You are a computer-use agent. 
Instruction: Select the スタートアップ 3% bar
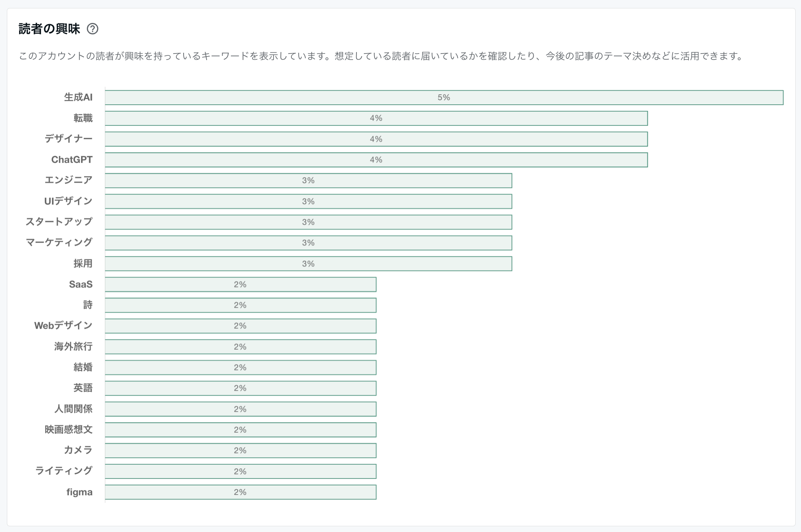click(309, 222)
